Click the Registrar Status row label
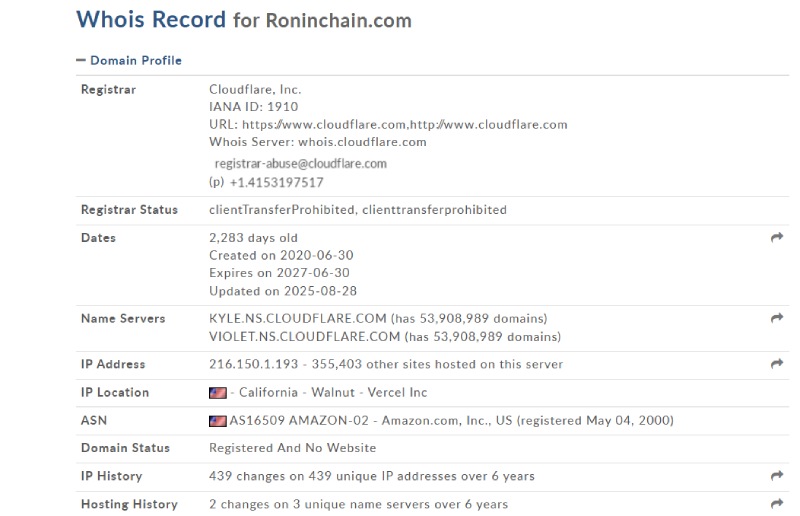The height and width of the screenshot is (516, 800). click(x=130, y=210)
